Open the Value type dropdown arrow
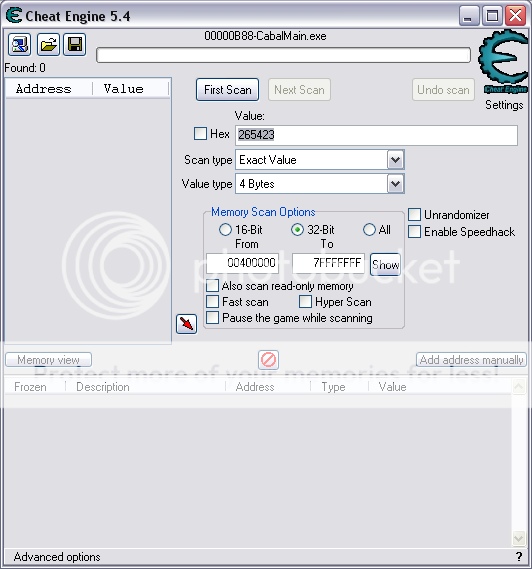The width and height of the screenshot is (532, 569). (x=395, y=184)
